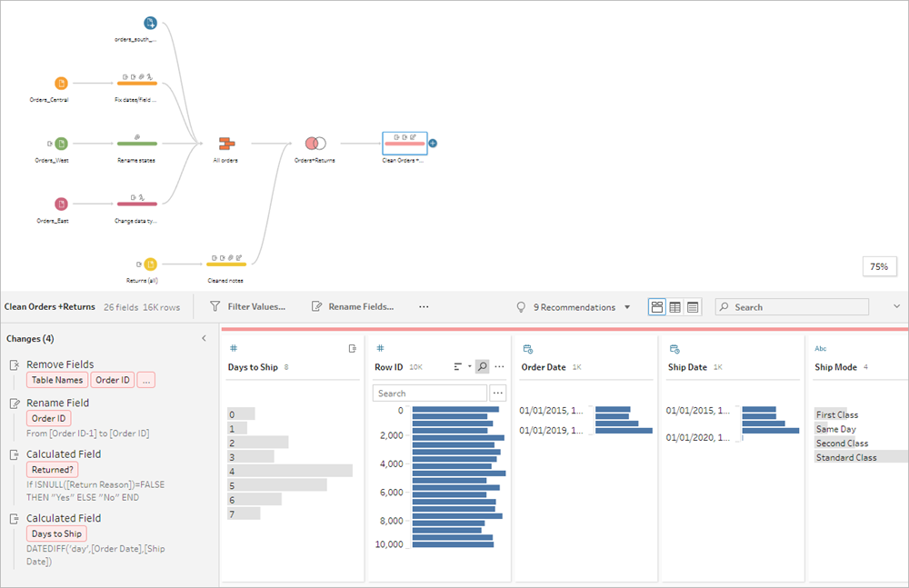909x588 pixels.
Task: Click the Orders_East input step icon
Action: pyautogui.click(x=61, y=204)
